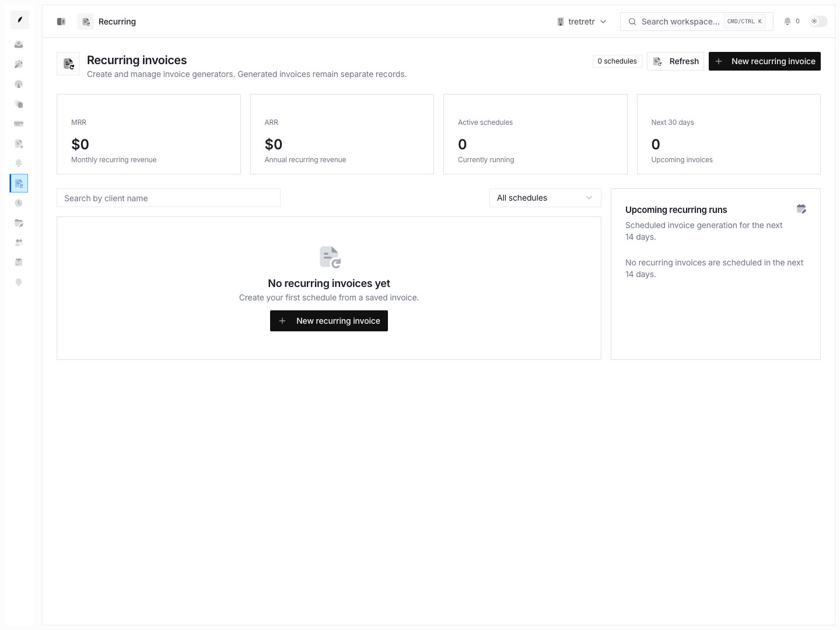Click the 'Currently running' label
This screenshot has height=630, width=840.
pyautogui.click(x=486, y=160)
